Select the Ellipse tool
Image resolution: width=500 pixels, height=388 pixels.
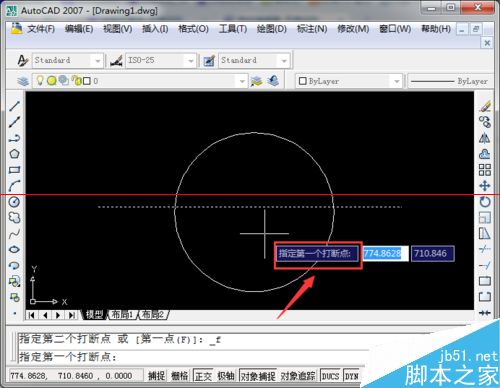(14, 250)
